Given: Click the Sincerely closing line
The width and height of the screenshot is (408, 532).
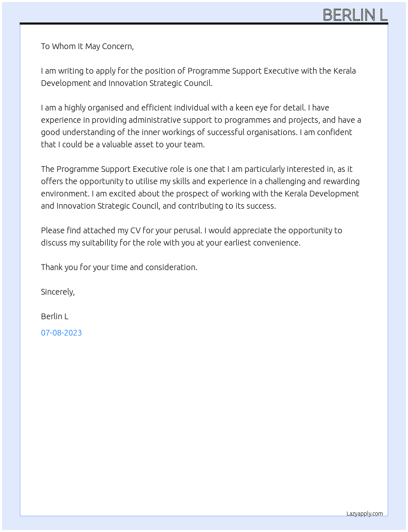Looking at the screenshot, I should [58, 292].
